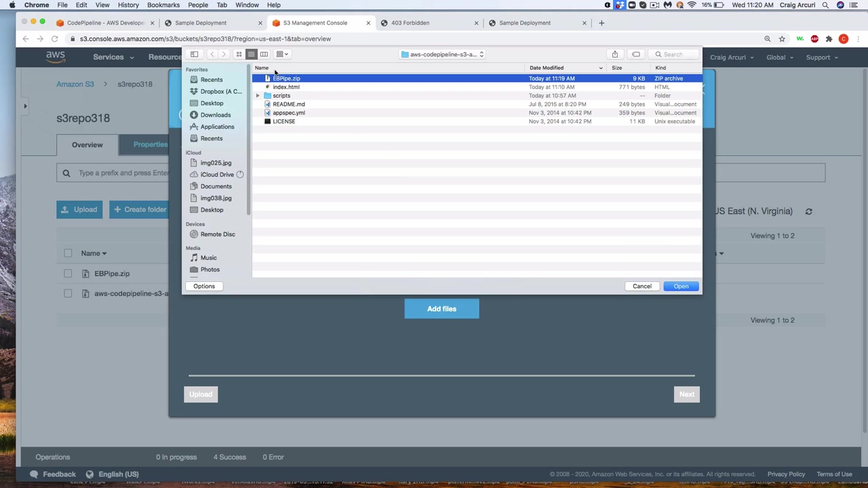Select the appspec.yml file
This screenshot has width=868, height=488.
click(x=289, y=113)
